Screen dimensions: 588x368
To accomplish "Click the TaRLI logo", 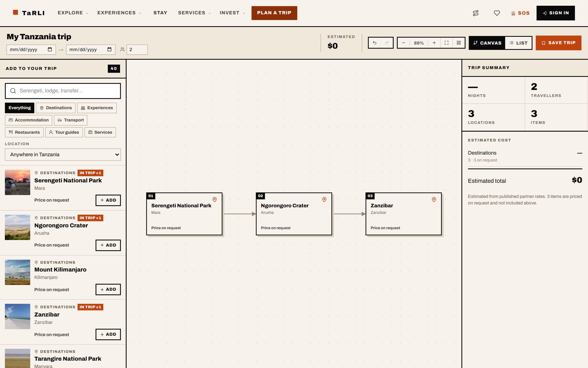I will (29, 13).
